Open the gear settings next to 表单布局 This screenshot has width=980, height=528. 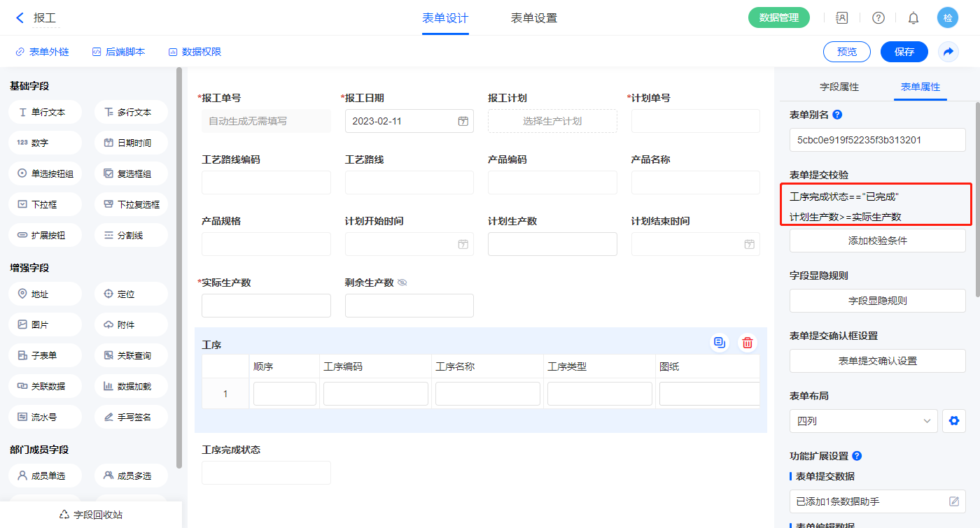click(953, 421)
